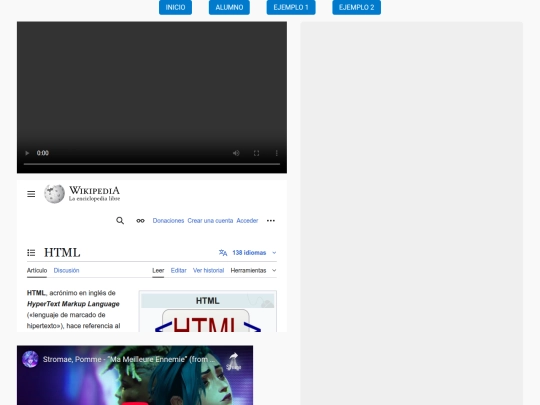Open the Stromae, Pomme video title
This screenshot has width=540, height=405.
coord(129,360)
